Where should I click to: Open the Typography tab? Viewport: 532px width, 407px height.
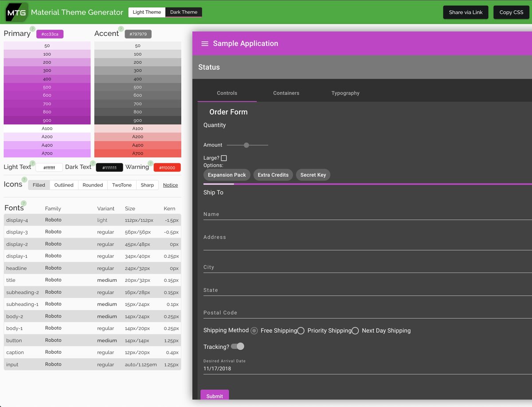point(345,93)
